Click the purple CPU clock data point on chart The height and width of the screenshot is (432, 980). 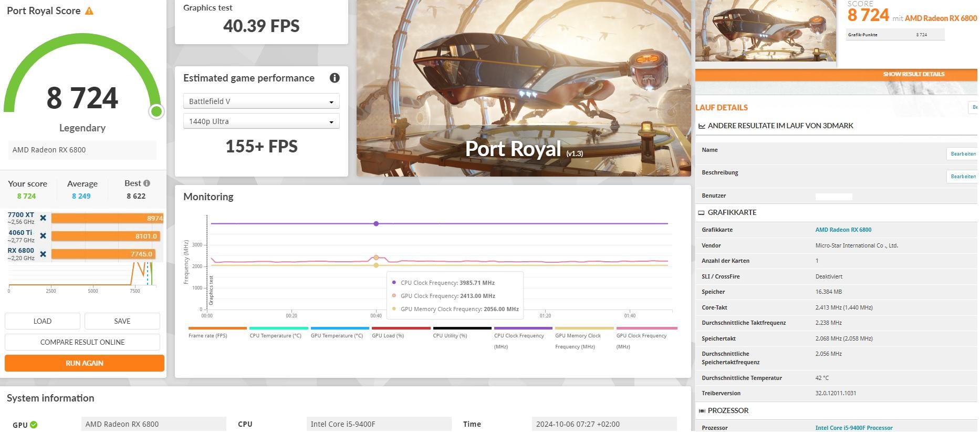tap(376, 224)
